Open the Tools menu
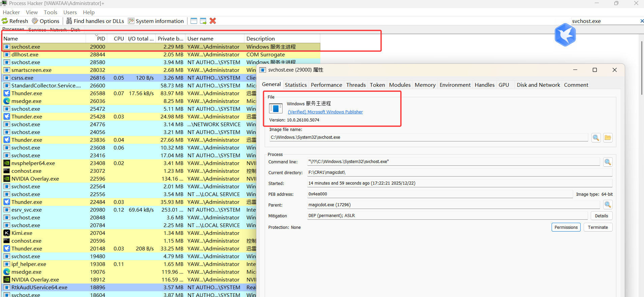This screenshot has height=297, width=644. 51,12
